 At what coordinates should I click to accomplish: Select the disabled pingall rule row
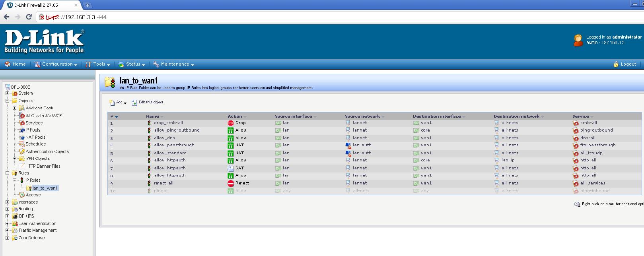coord(374,191)
